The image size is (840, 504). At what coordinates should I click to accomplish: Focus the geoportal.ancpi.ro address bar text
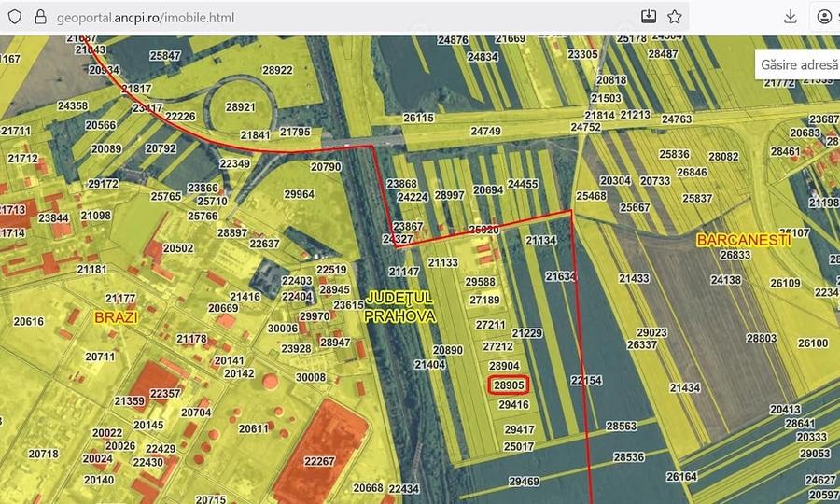(146, 18)
